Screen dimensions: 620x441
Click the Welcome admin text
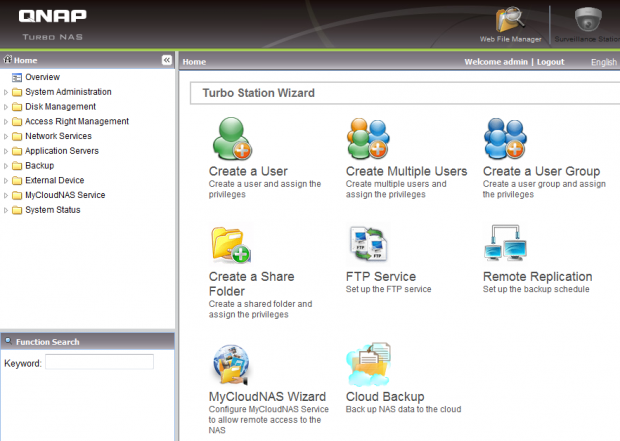496,62
